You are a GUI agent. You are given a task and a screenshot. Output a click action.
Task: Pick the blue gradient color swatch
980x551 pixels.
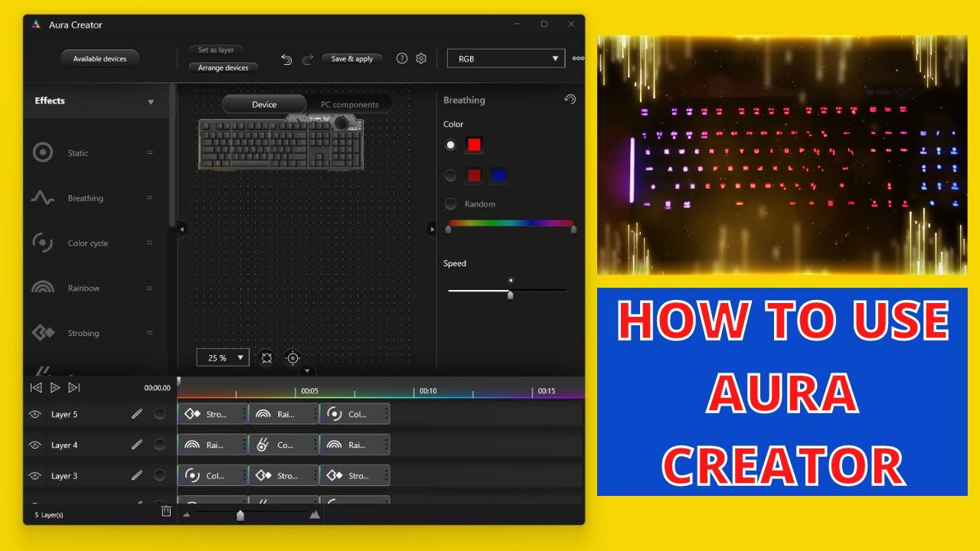pos(498,175)
